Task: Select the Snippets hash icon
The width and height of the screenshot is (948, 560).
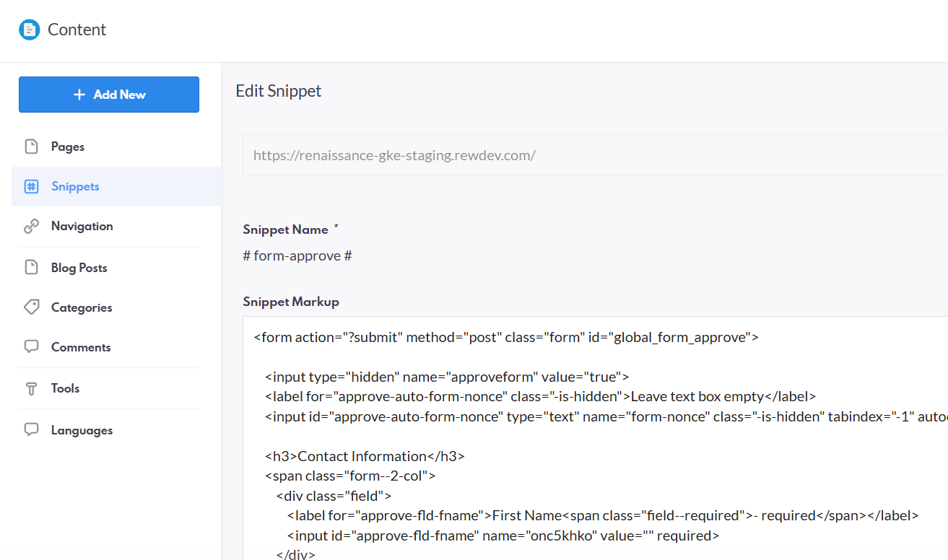Action: point(31,186)
